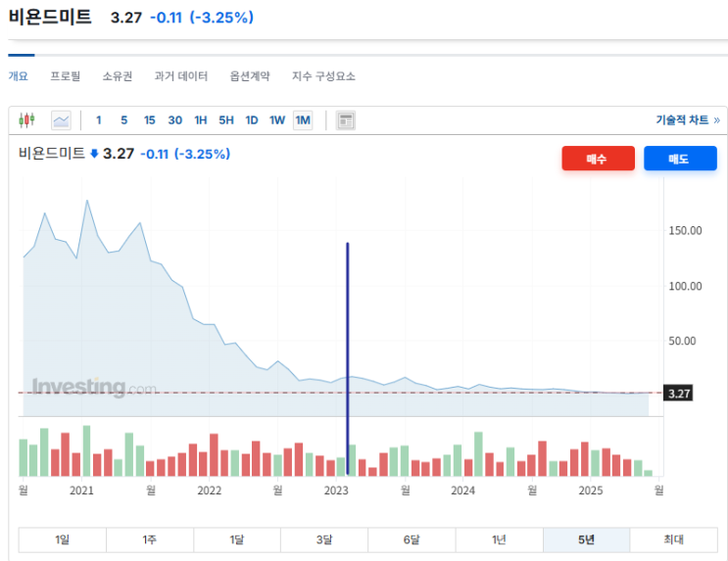This screenshot has width=728, height=561.
Task: Open the 개요 tab
Action: (18, 76)
